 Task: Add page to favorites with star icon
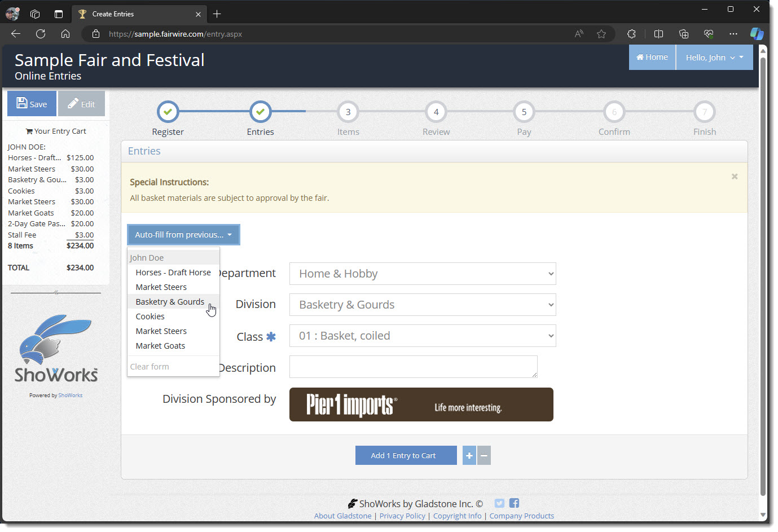pos(601,34)
